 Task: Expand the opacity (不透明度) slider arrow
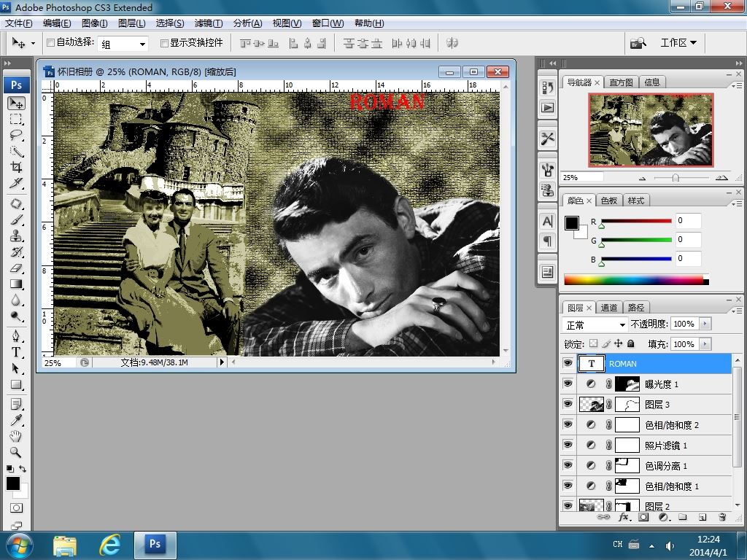(x=705, y=324)
